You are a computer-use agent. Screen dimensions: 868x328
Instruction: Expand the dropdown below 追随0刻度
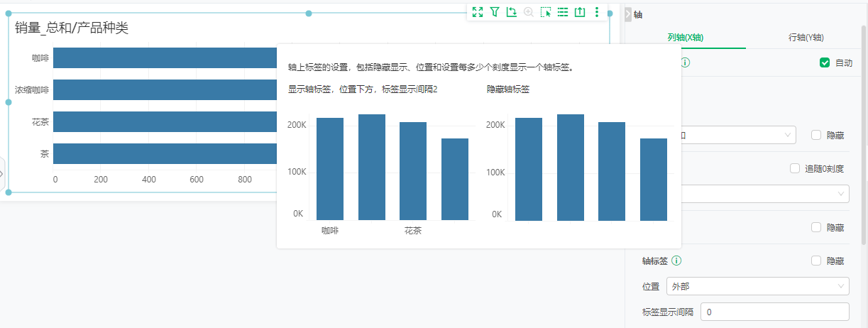[x=757, y=193]
